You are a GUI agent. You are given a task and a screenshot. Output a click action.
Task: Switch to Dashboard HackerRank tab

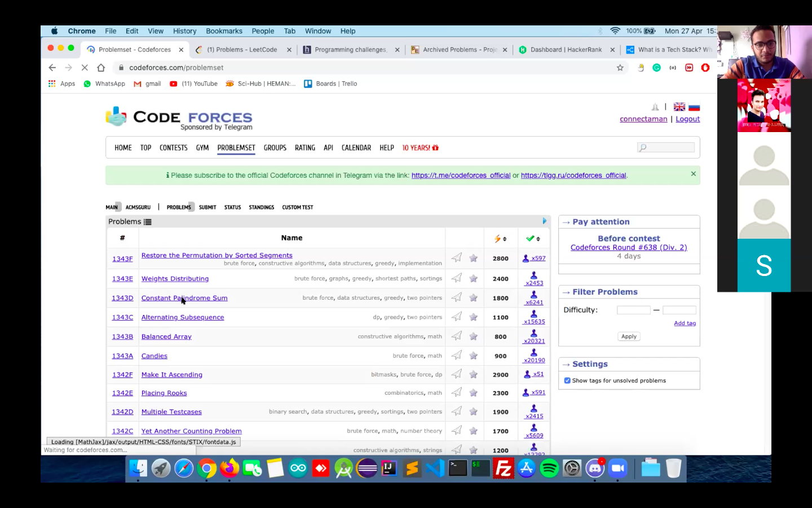(x=566, y=50)
